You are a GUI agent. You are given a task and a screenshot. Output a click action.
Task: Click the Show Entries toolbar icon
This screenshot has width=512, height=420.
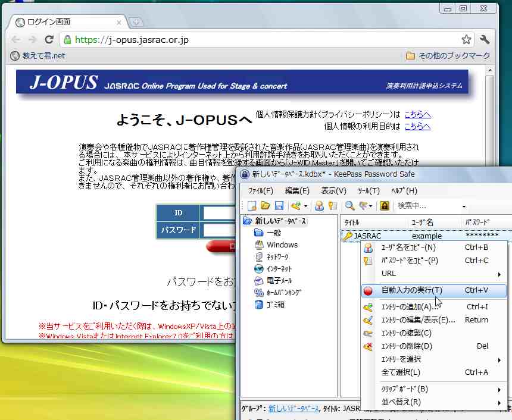point(363,206)
